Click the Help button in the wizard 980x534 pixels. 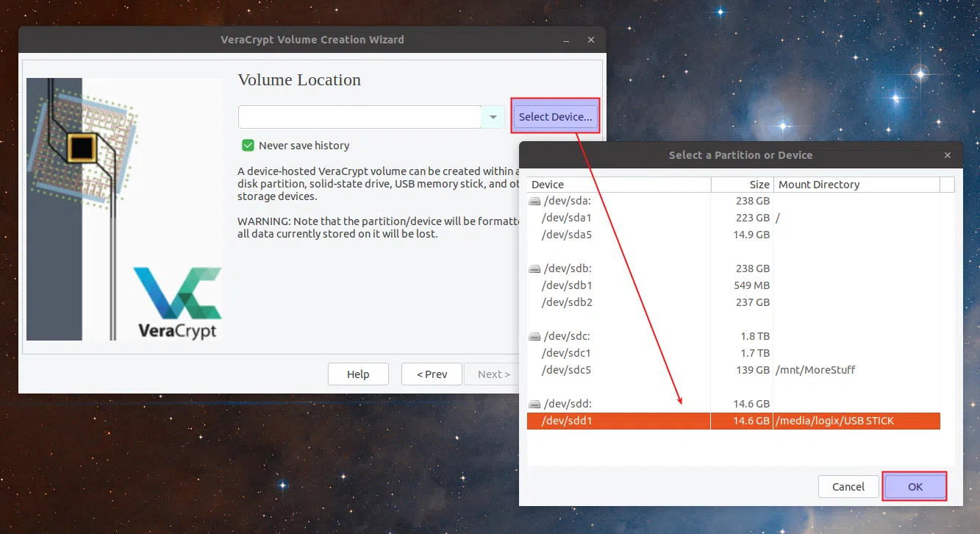coord(358,374)
